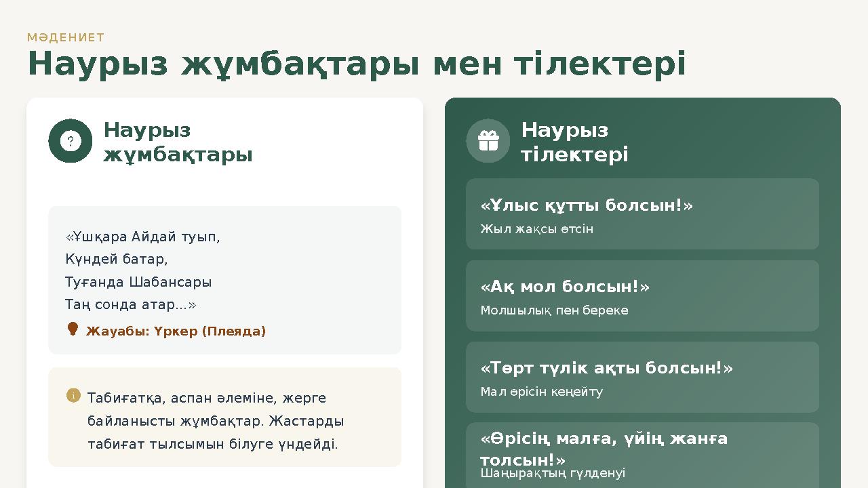Select the gift icon's rounded square background
Image resolution: width=868 pixels, height=488 pixels.
(x=488, y=140)
